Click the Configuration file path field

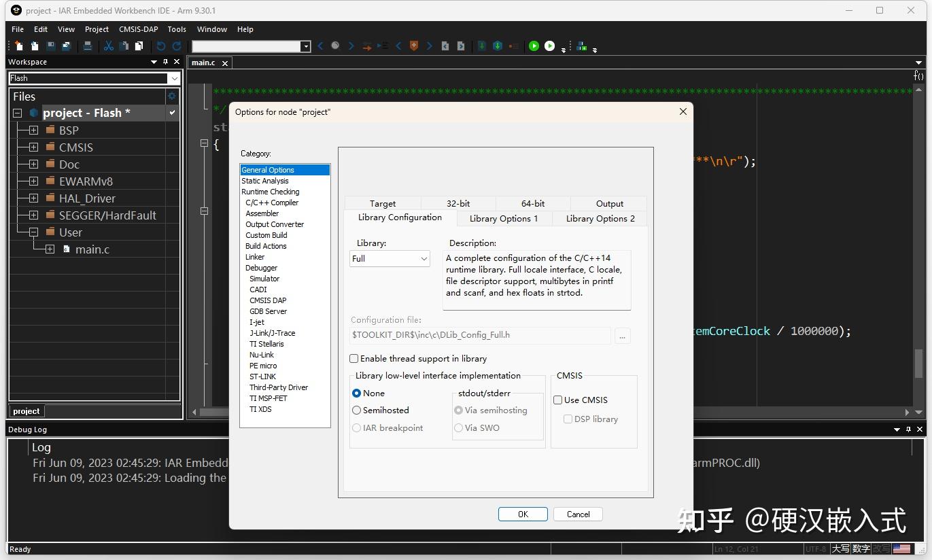[481, 335]
